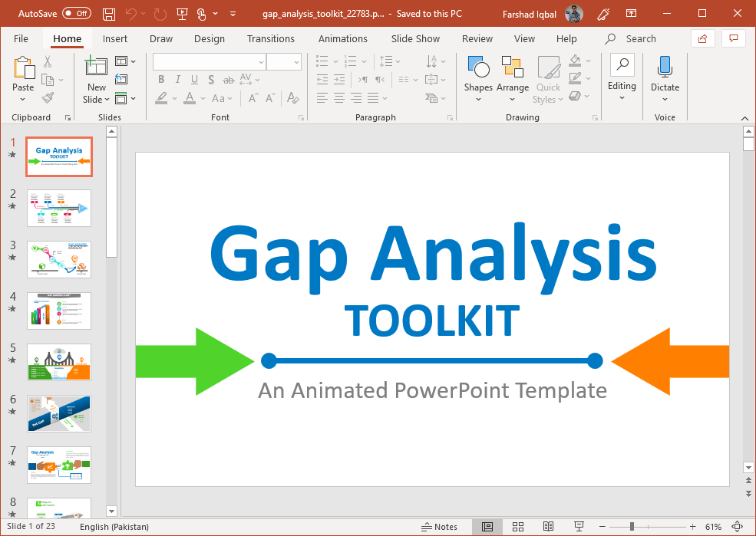Toggle Align Left paragraph
The width and height of the screenshot is (756, 536).
click(x=322, y=97)
